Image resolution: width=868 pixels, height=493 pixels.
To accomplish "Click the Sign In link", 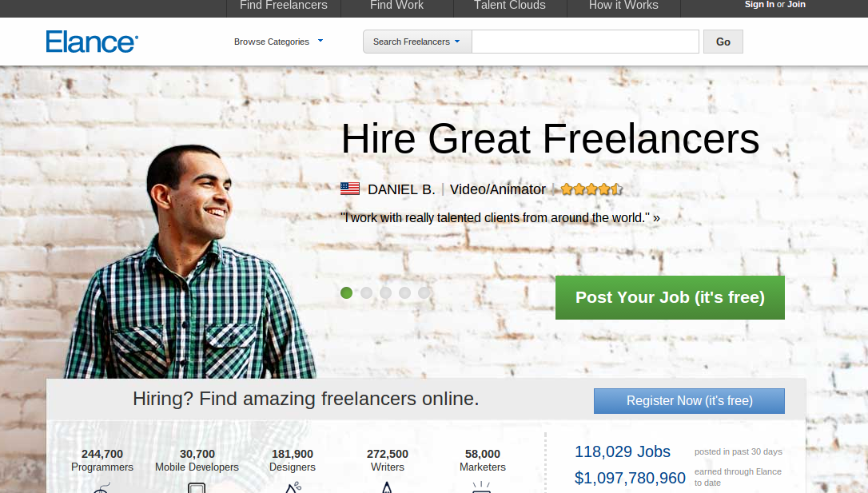I will point(759,5).
